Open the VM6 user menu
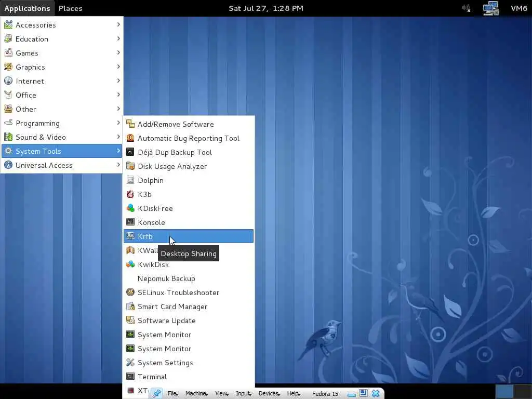The width and height of the screenshot is (532, 399). [519, 8]
